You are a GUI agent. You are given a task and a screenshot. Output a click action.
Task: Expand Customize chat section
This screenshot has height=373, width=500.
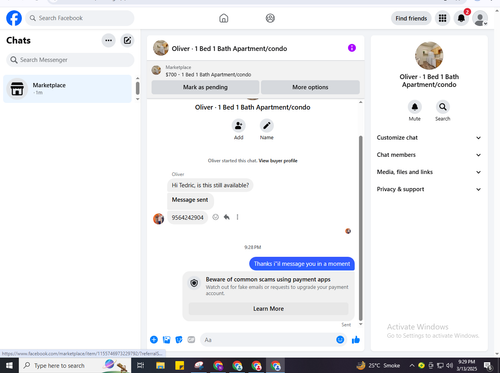coord(429,138)
